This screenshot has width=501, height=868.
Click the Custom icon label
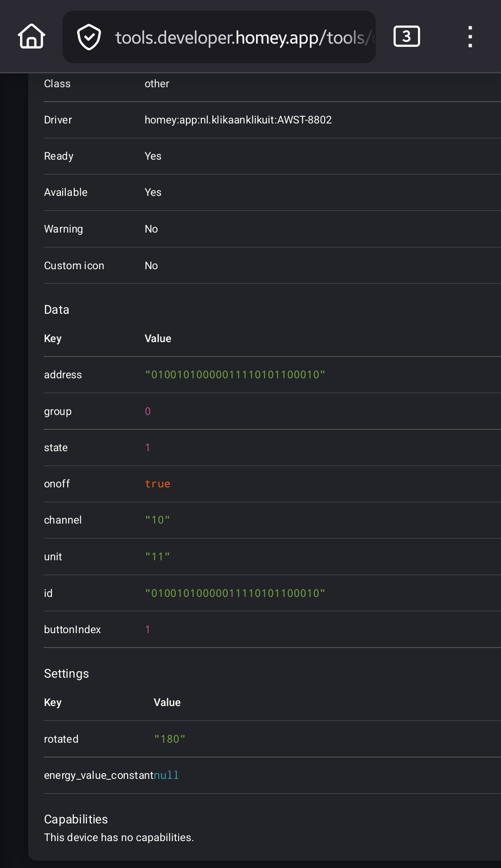74,266
